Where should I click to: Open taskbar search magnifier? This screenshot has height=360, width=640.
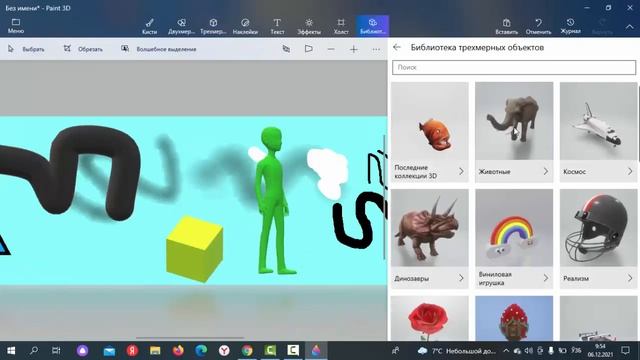coord(34,351)
